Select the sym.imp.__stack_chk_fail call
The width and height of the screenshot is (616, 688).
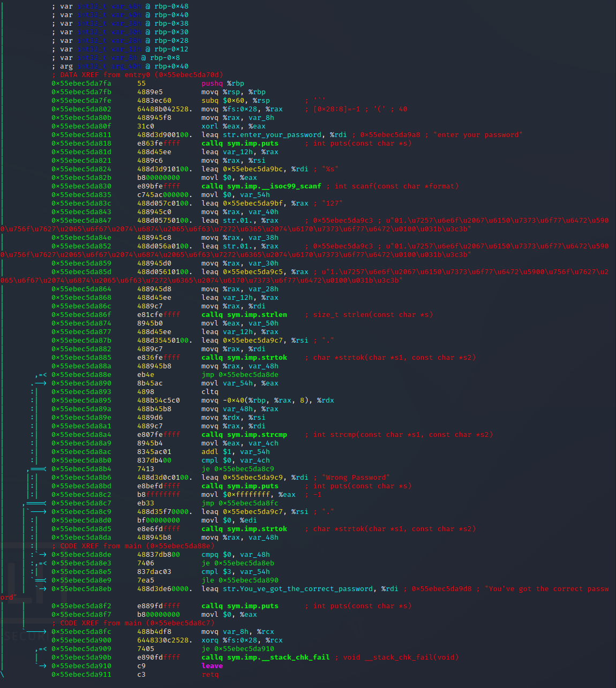pos(278,657)
